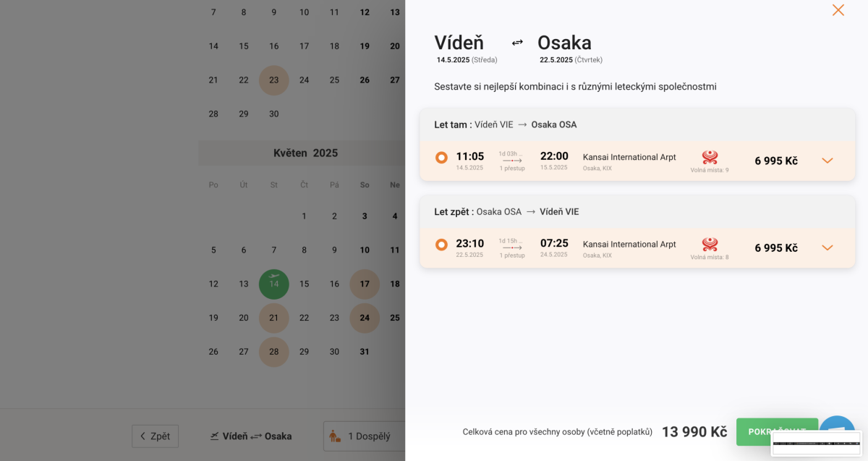Click the small preview thumbnail in the bottom corner

coord(816,443)
